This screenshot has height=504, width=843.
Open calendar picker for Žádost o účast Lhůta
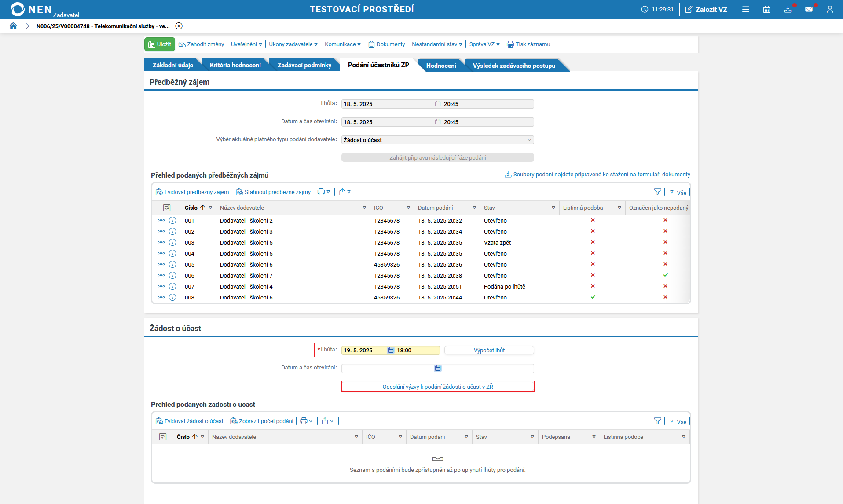point(391,351)
